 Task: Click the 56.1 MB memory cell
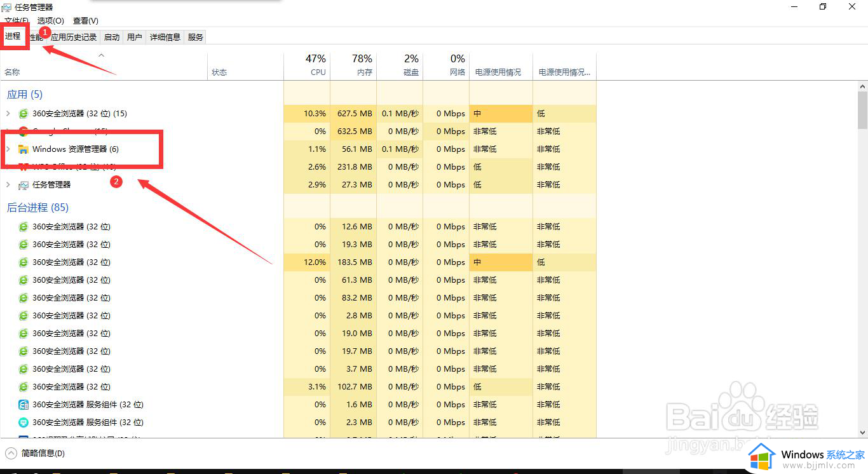click(x=353, y=149)
